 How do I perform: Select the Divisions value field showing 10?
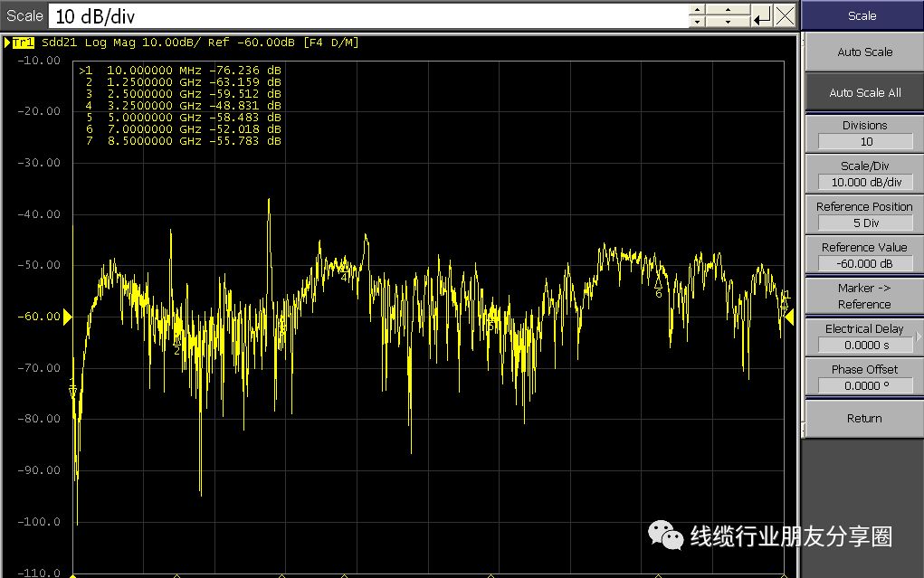866,141
